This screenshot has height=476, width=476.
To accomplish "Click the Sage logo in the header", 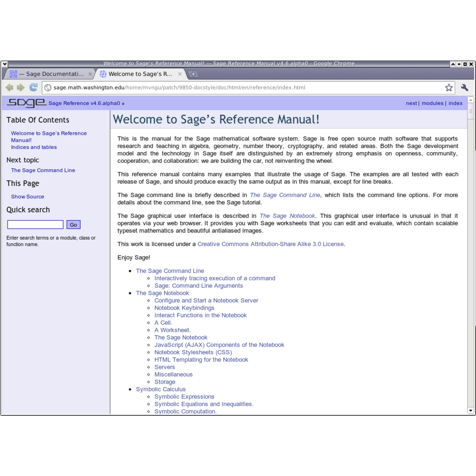I will (x=27, y=103).
